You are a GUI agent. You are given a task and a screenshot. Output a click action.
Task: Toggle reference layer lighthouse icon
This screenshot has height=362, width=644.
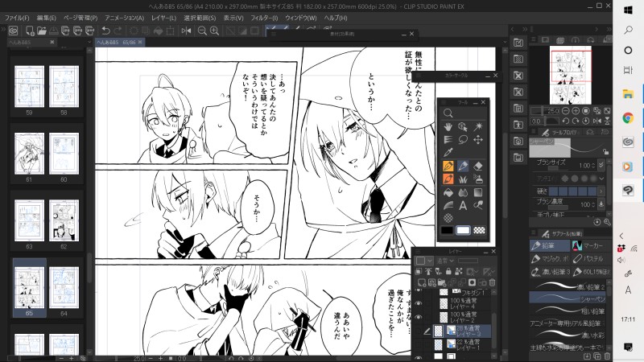pyautogui.click(x=428, y=271)
